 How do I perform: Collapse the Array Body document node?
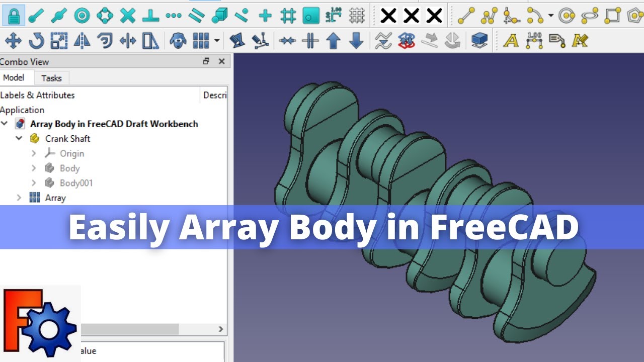(5, 124)
